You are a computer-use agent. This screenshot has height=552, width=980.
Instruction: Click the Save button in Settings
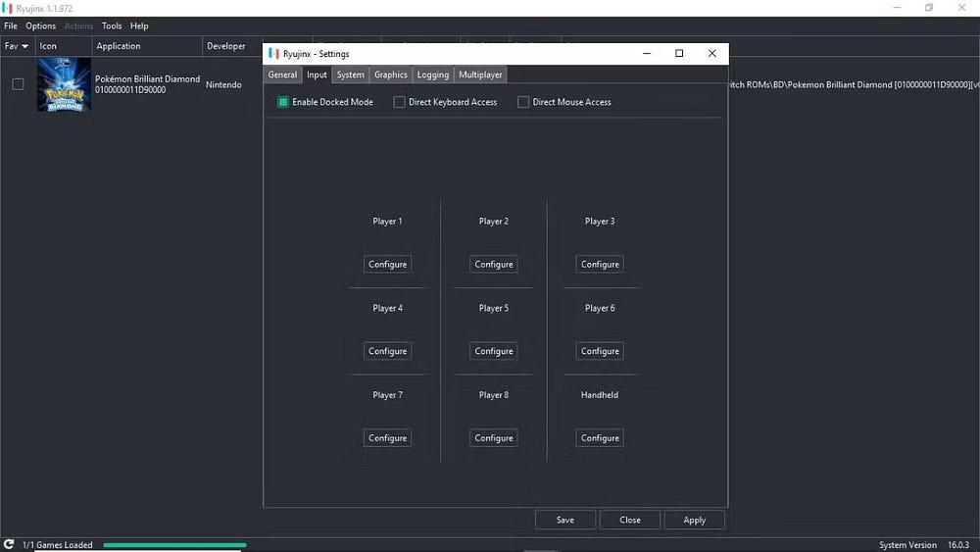click(x=565, y=520)
